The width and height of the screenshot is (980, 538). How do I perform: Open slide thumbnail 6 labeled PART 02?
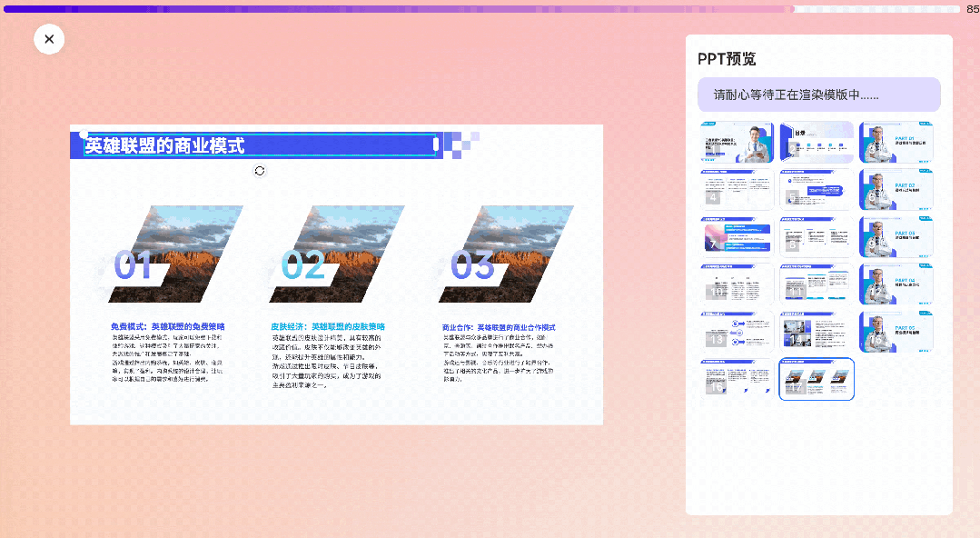(896, 190)
